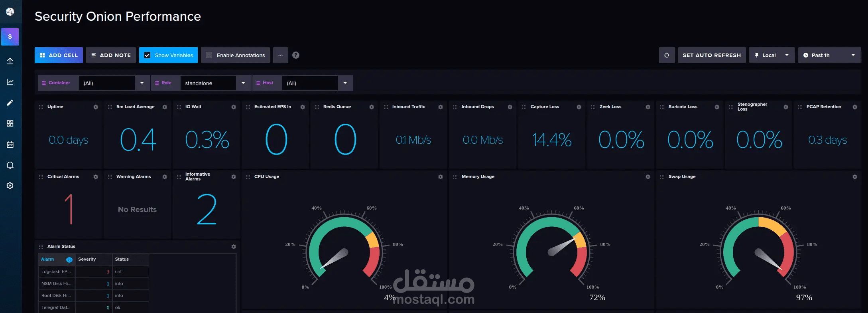This screenshot has height=313, width=868.
Task: Toggle the Show Variables checkbox
Action: point(147,55)
